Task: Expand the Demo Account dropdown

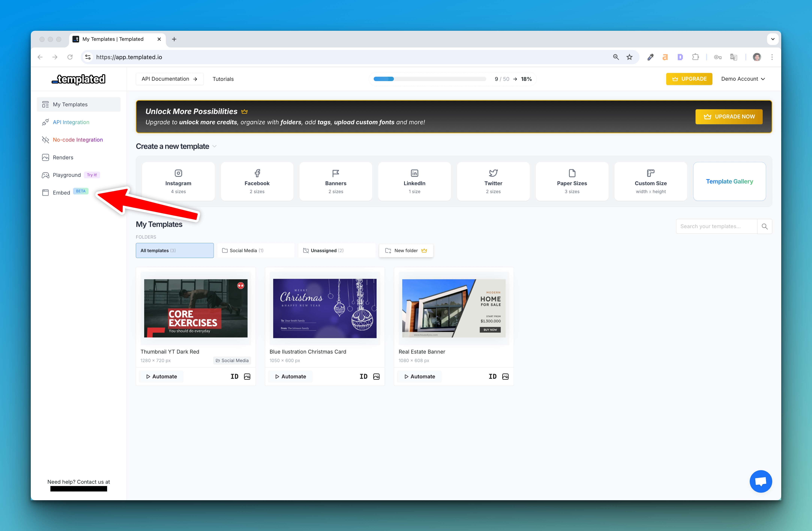Action: point(743,79)
